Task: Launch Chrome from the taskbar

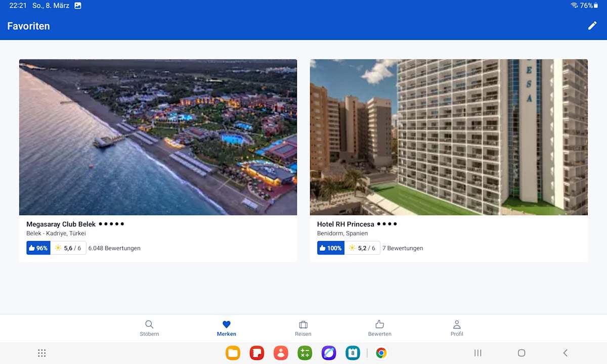Action: [x=381, y=353]
